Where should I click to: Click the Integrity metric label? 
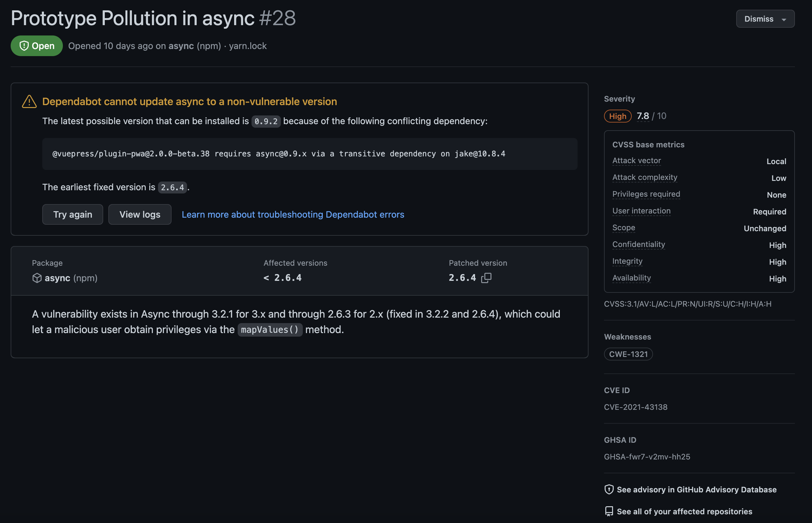click(627, 261)
